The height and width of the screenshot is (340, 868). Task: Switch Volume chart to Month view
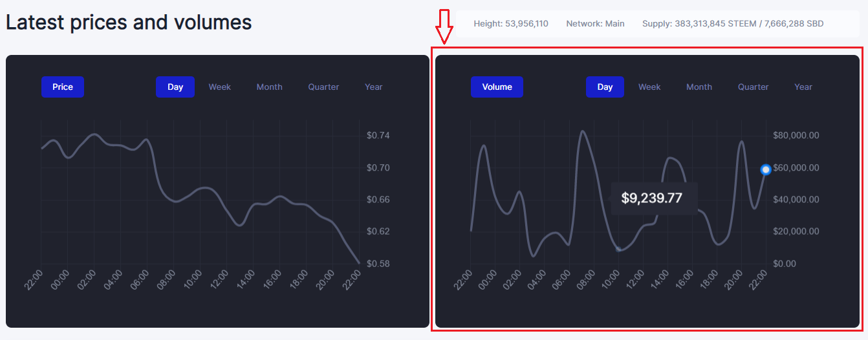point(699,87)
